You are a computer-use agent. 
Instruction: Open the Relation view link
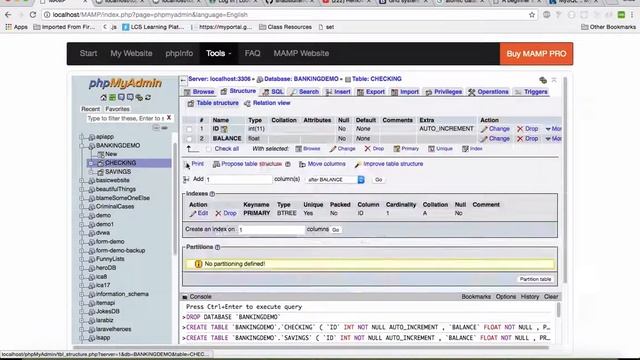point(267,103)
